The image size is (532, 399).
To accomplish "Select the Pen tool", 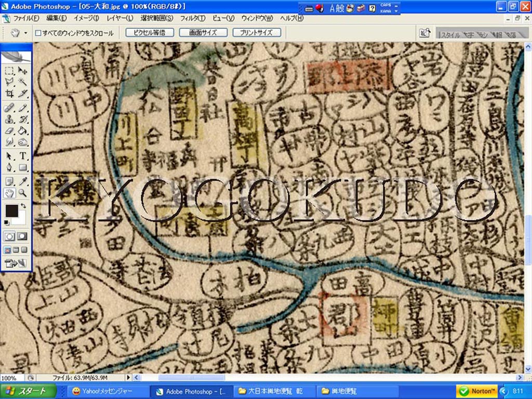I will tap(9, 167).
